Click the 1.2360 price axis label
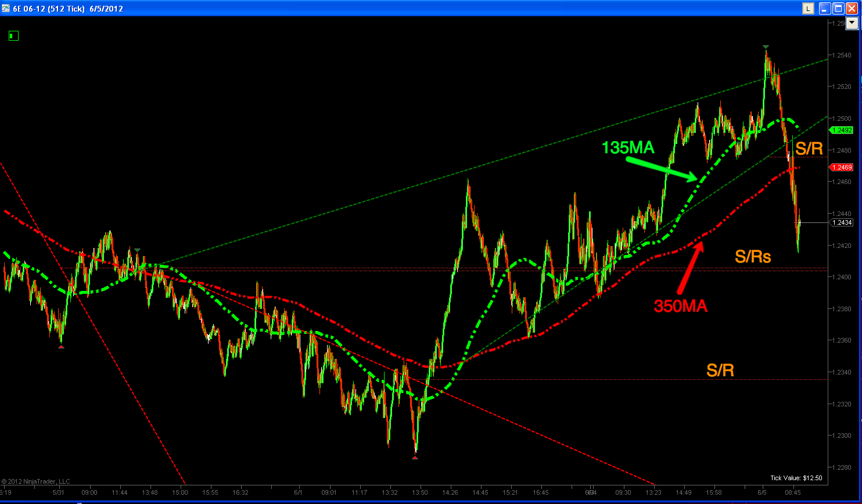 pyautogui.click(x=841, y=341)
